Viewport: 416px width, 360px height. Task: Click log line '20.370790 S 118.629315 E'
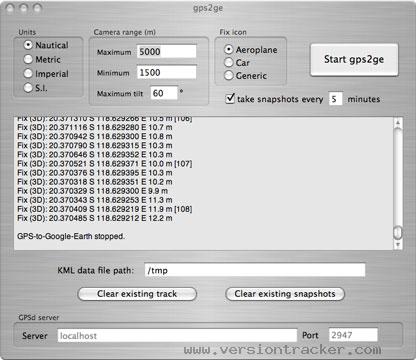(x=95, y=145)
